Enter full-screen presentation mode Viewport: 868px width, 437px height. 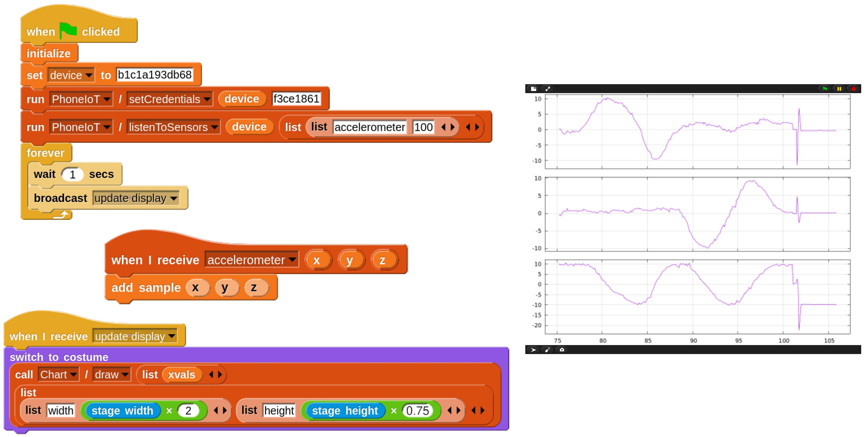tap(548, 89)
